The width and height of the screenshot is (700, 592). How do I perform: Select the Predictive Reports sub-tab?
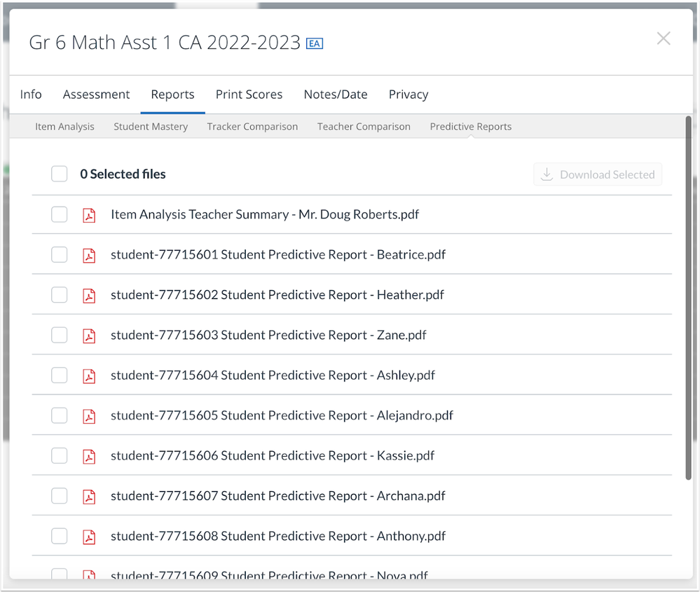point(471,127)
